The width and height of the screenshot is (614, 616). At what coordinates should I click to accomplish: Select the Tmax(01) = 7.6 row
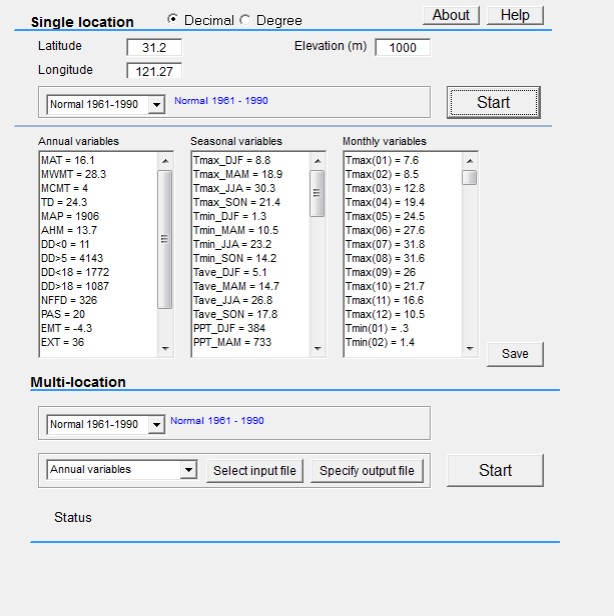(x=403, y=160)
